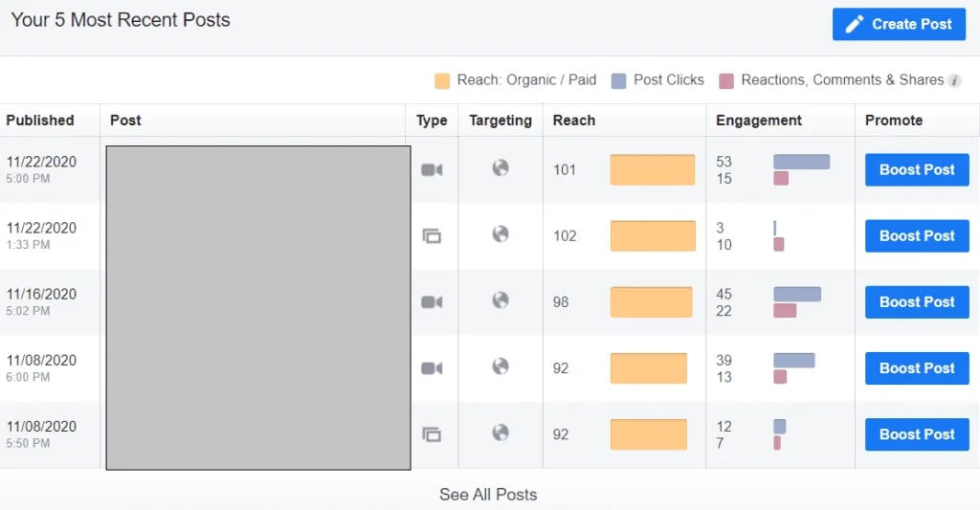
Task: Open the See All Posts link
Action: pos(488,495)
